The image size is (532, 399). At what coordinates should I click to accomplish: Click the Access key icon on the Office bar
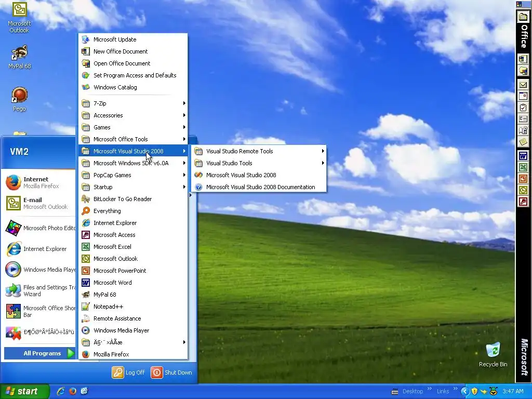(x=523, y=202)
